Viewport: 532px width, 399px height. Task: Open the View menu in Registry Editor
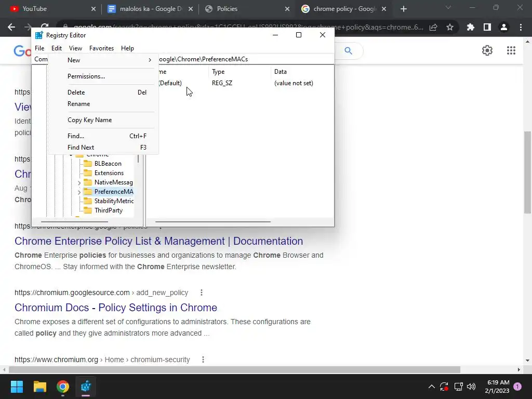coord(75,48)
